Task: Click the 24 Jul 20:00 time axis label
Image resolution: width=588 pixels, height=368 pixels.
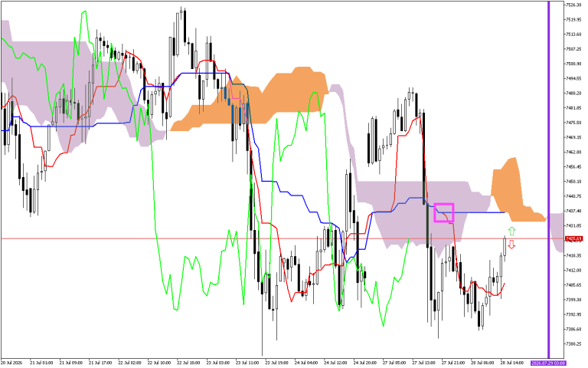Action: (x=365, y=363)
